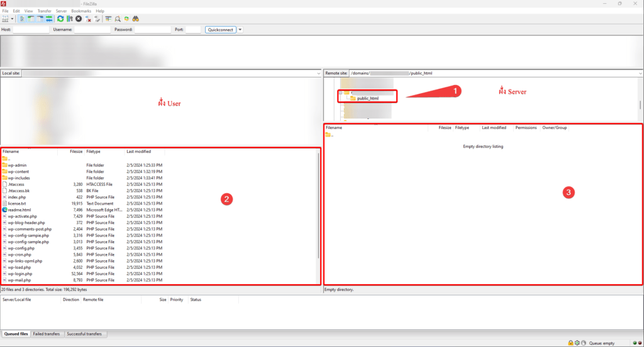644x347 pixels.
Task: Expand the Remote site path dropdown
Action: coord(639,74)
